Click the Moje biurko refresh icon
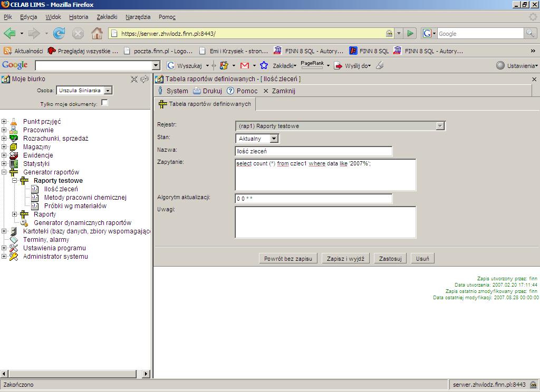This screenshot has height=392, width=540. tap(144, 79)
